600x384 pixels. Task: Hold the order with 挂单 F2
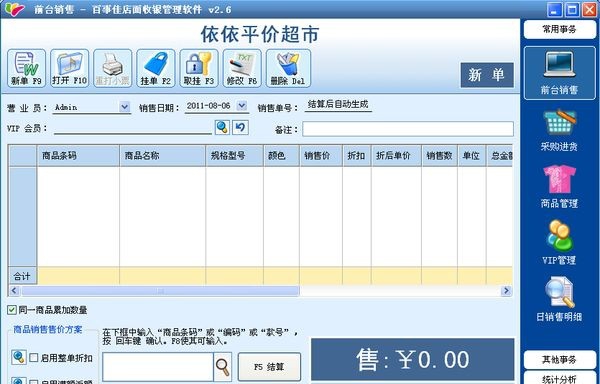(x=156, y=68)
